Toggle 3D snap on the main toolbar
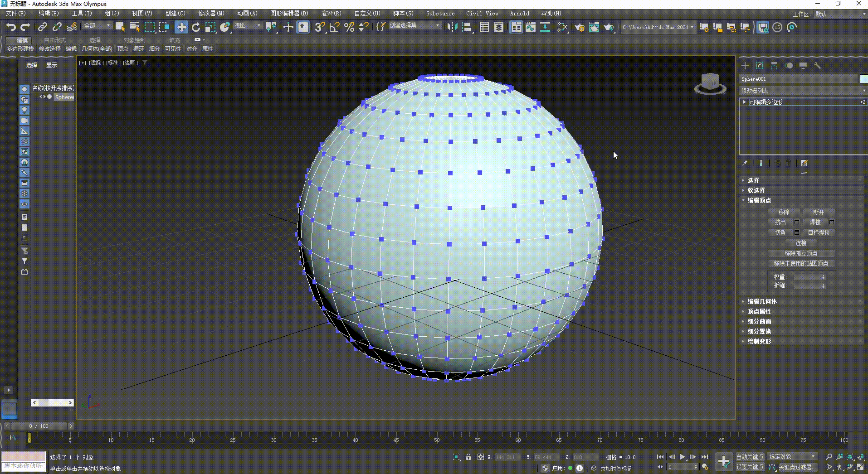The width and height of the screenshot is (868, 474). tap(319, 27)
